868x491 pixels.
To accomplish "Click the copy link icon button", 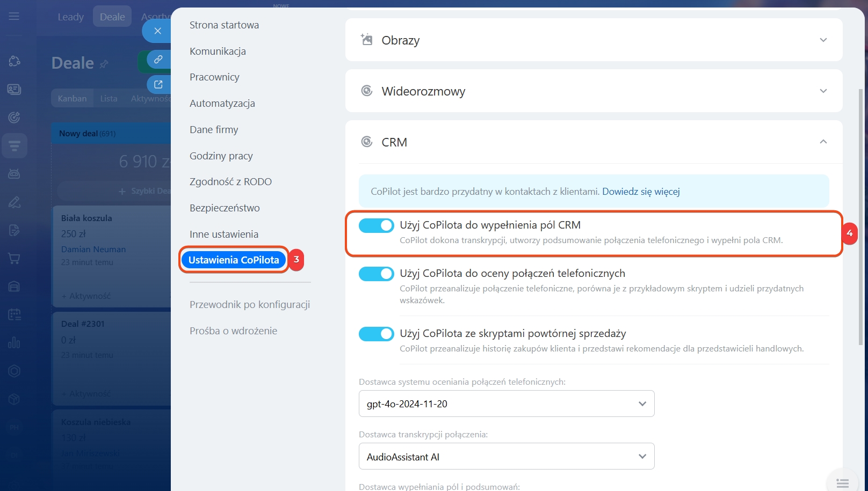I will pyautogui.click(x=158, y=60).
